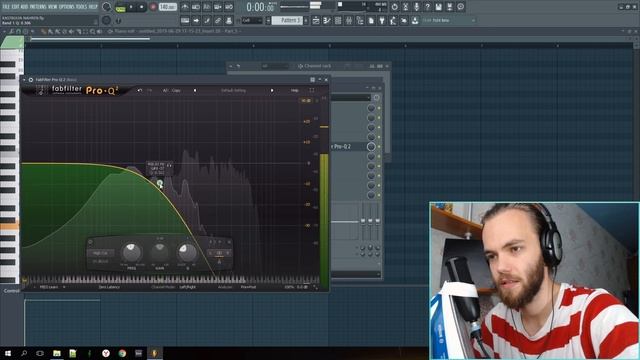Click the Pro-Q 2 undo arrow
The width and height of the screenshot is (640, 360).
tap(140, 90)
